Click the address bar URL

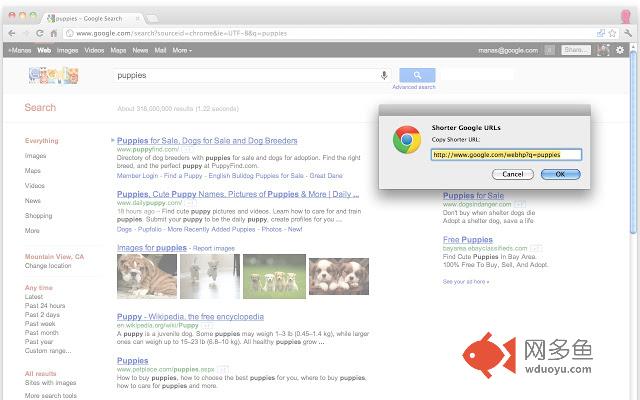181,33
